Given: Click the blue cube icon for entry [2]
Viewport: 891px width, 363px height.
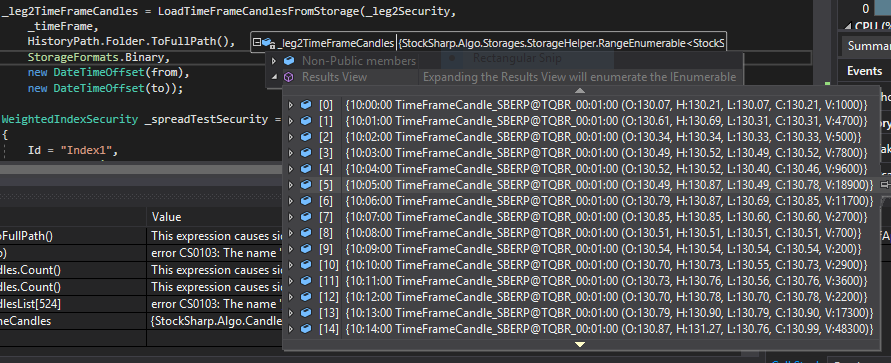Looking at the screenshot, I should pyautogui.click(x=306, y=137).
